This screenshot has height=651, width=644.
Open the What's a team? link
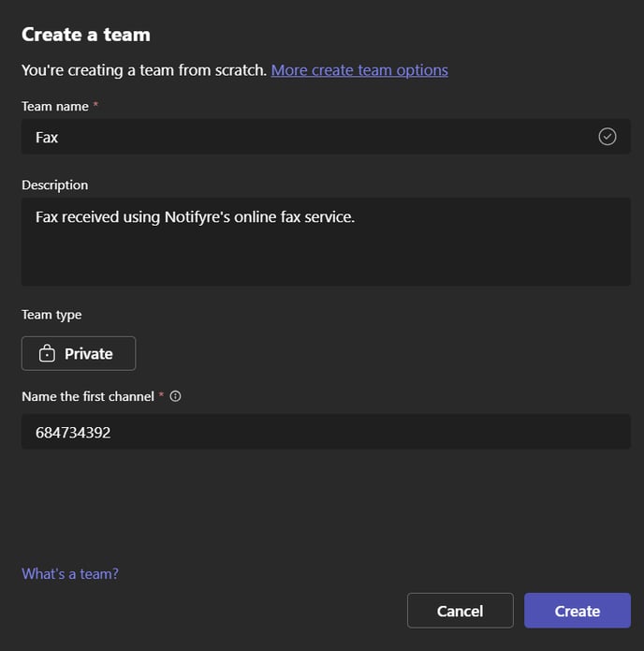(70, 573)
